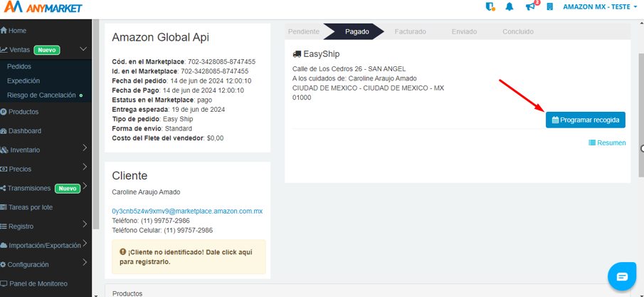Open Pedidos submenu item
644x297 pixels.
click(x=19, y=66)
